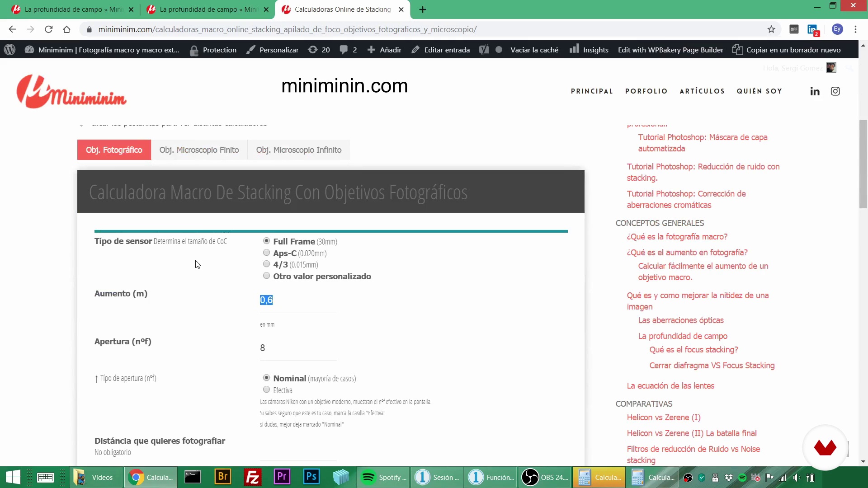Click Editar entrada in the admin bar
The image size is (868, 488).
(441, 50)
